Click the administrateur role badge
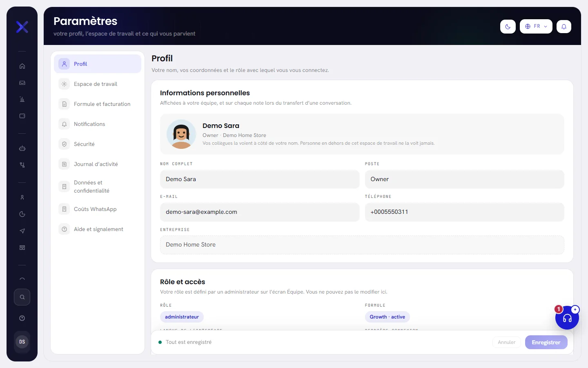 pyautogui.click(x=182, y=317)
